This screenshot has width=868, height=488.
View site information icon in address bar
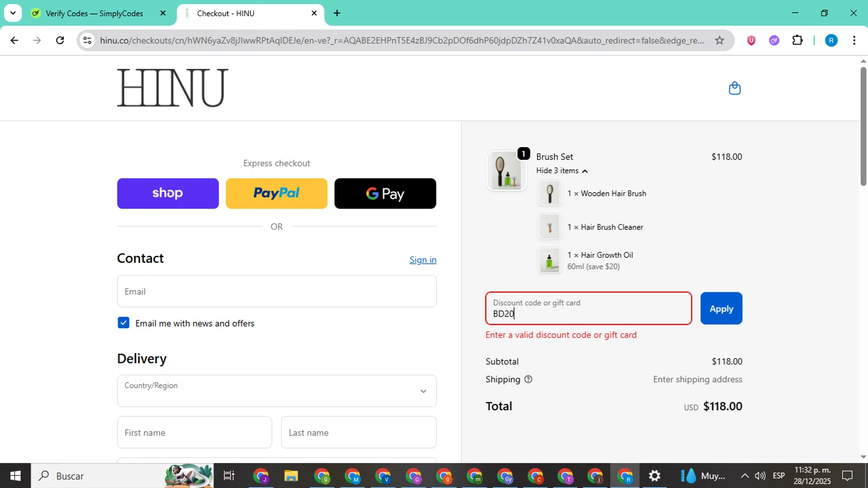87,41
